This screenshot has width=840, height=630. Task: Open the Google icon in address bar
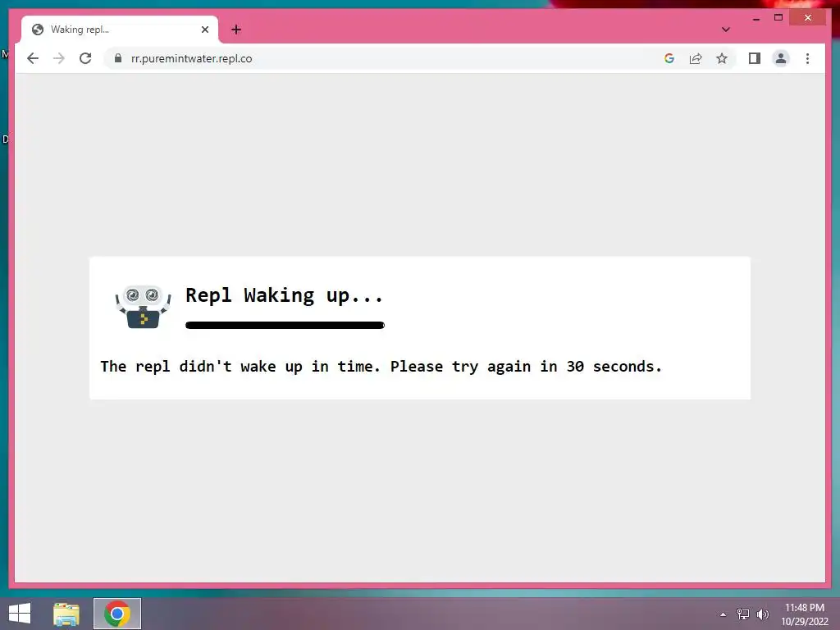coord(669,58)
